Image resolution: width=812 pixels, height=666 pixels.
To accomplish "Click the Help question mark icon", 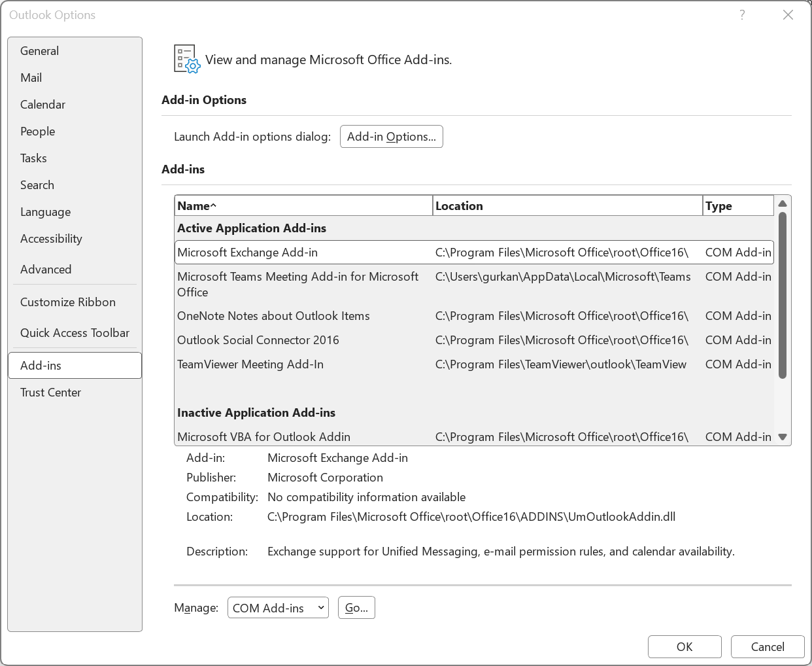I will tap(742, 15).
